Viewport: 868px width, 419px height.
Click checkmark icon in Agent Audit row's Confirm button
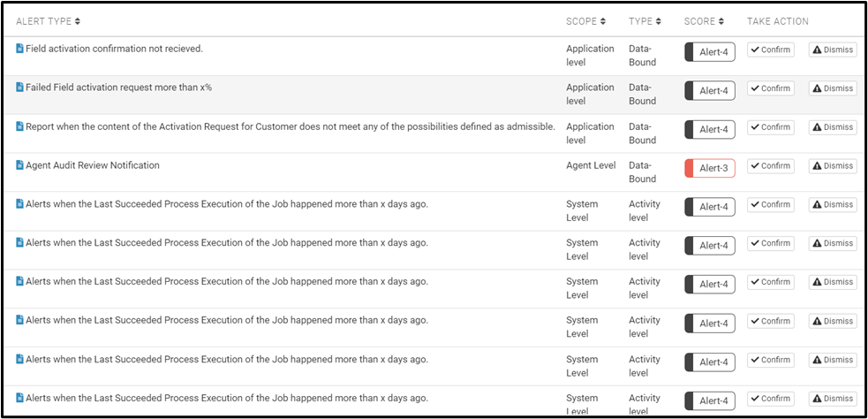coord(755,166)
